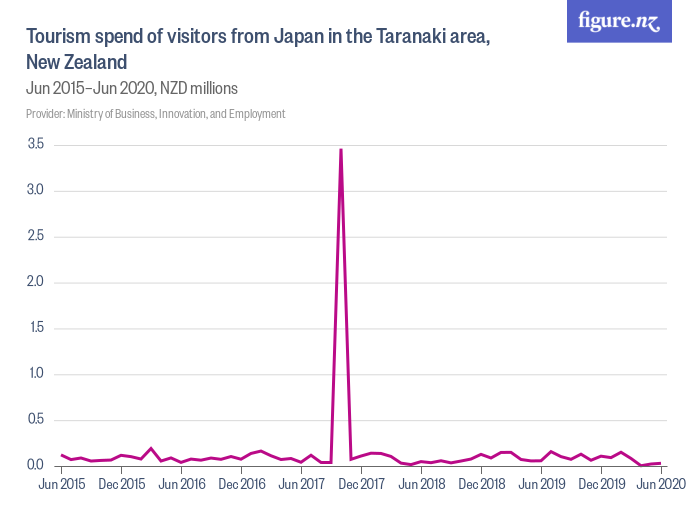Click the 'Jun 2015–Jun 2020, NZD millions' subtitle
The height and width of the screenshot is (525, 700).
132,88
